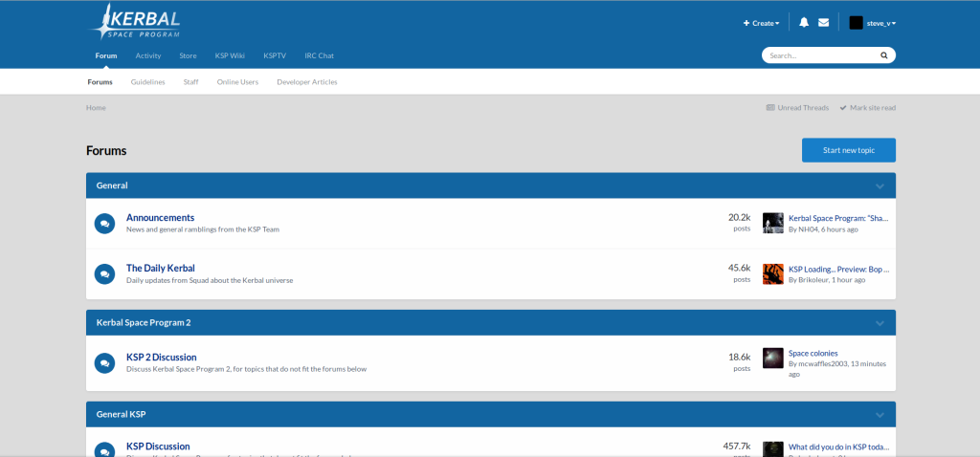Open the Create dropdown menu
This screenshot has height=457, width=980.
click(761, 23)
